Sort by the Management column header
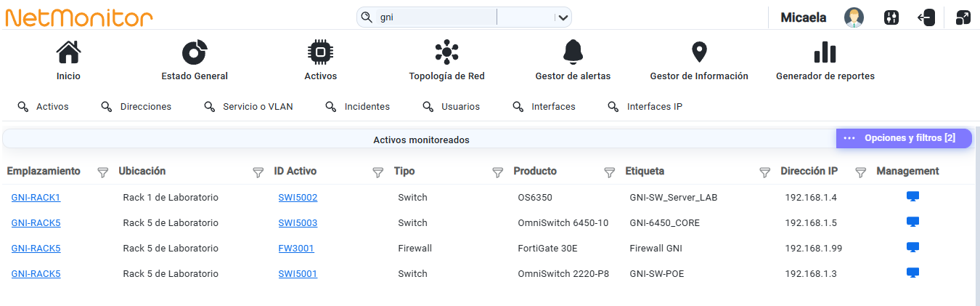Viewport: 980px width, 306px height. (907, 172)
